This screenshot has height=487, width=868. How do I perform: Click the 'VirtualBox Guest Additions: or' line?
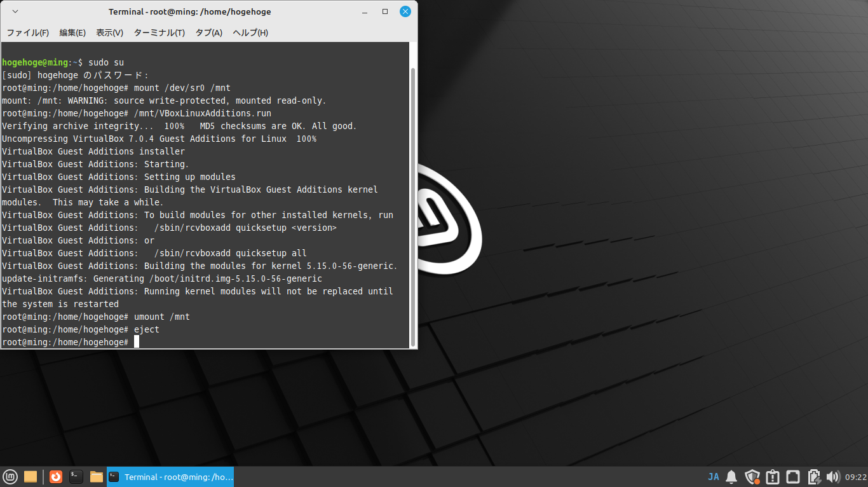pos(78,240)
